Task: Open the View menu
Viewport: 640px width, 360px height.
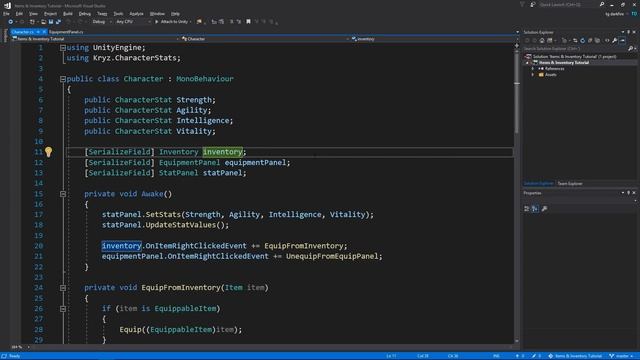Action: pyautogui.click(x=33, y=13)
